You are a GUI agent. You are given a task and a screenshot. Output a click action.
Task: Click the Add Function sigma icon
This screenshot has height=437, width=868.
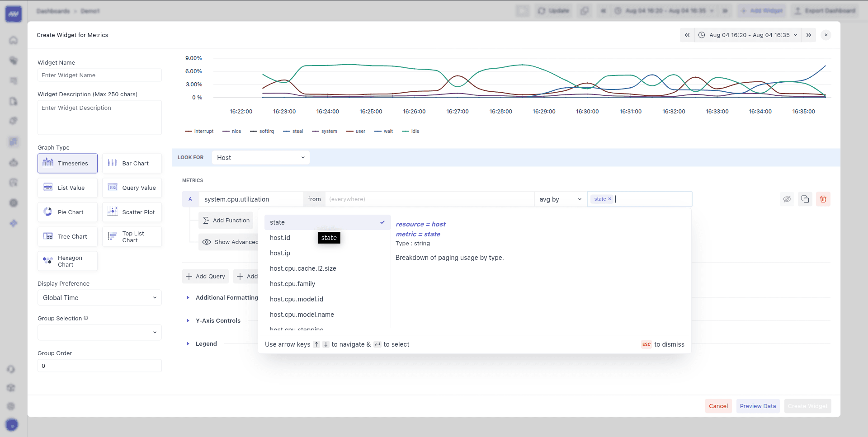[x=207, y=220]
